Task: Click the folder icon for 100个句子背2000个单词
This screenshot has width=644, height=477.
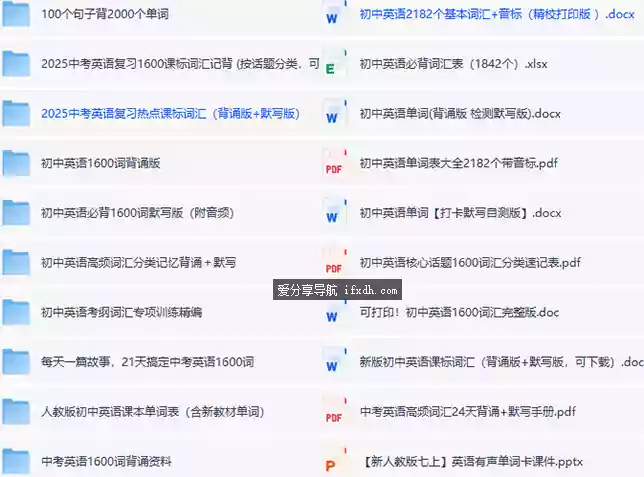Action: click(16, 14)
